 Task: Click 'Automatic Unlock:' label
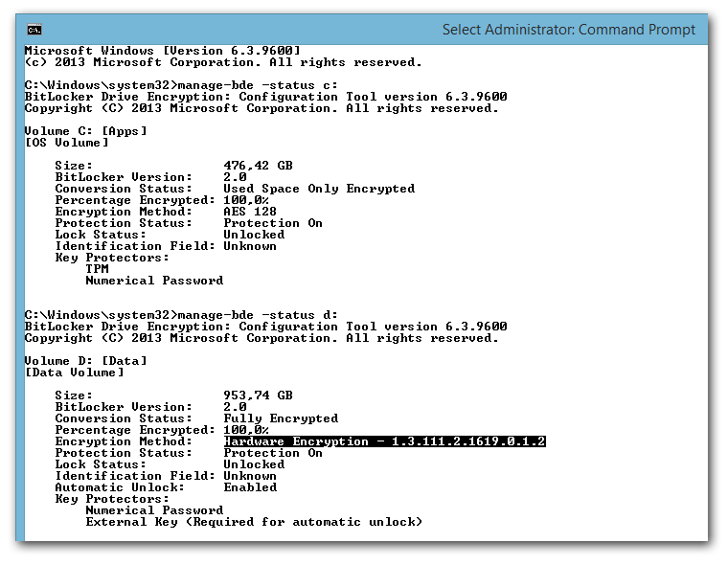click(120, 487)
